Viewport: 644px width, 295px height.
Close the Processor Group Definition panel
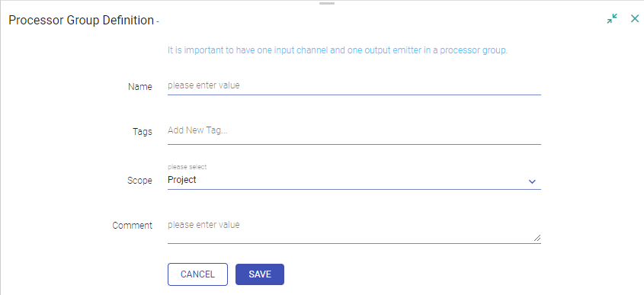point(635,18)
